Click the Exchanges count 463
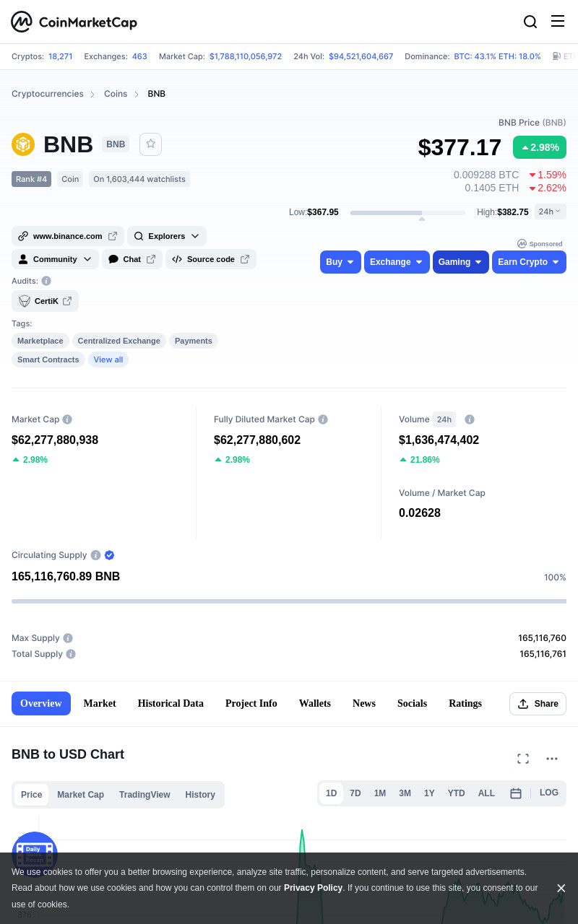578x924 pixels. pyautogui.click(x=139, y=56)
